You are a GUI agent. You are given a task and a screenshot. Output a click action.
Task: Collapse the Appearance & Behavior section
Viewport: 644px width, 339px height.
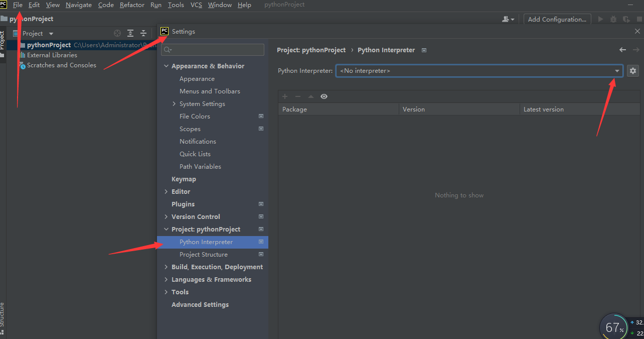point(167,66)
